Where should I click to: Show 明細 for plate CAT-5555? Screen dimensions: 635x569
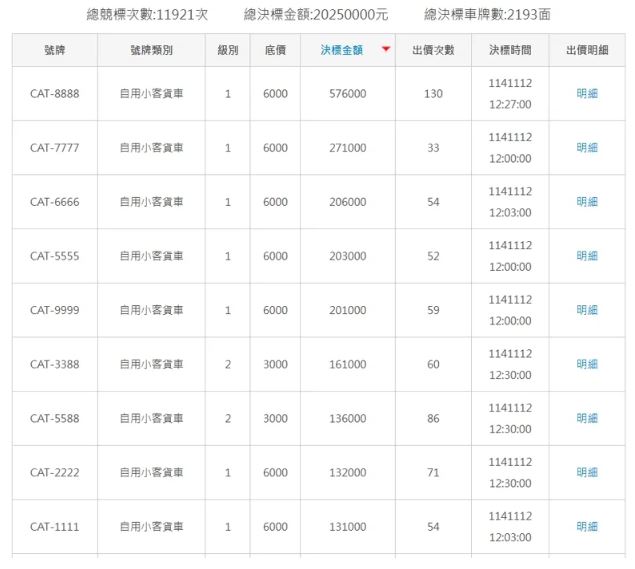[587, 256]
